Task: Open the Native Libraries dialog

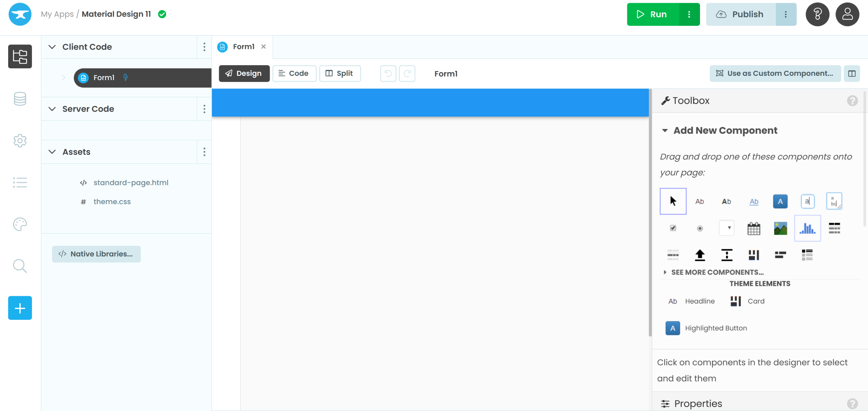Action: [x=96, y=254]
